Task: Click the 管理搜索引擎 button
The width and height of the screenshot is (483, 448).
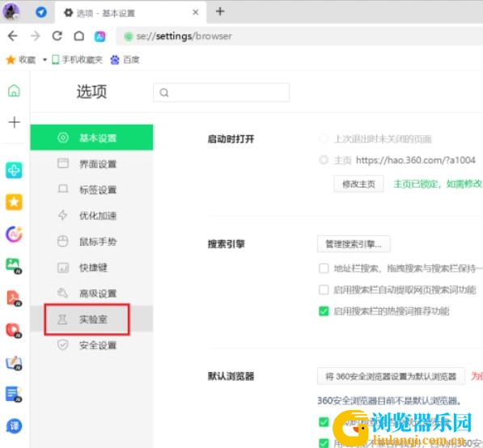Action: [354, 244]
